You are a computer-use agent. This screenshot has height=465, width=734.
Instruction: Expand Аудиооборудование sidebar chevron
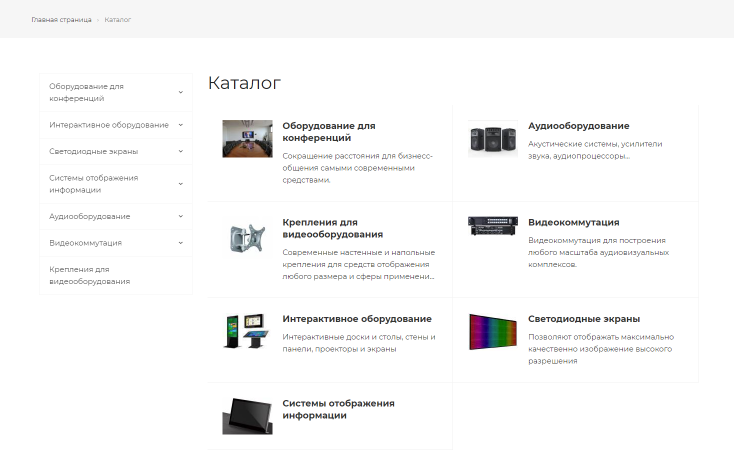coord(181,216)
